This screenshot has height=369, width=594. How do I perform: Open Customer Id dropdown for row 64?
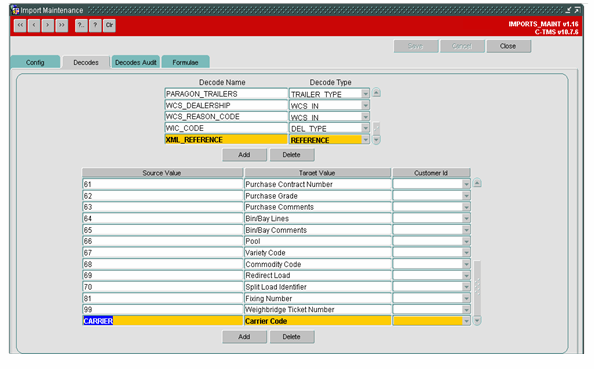(x=466, y=218)
